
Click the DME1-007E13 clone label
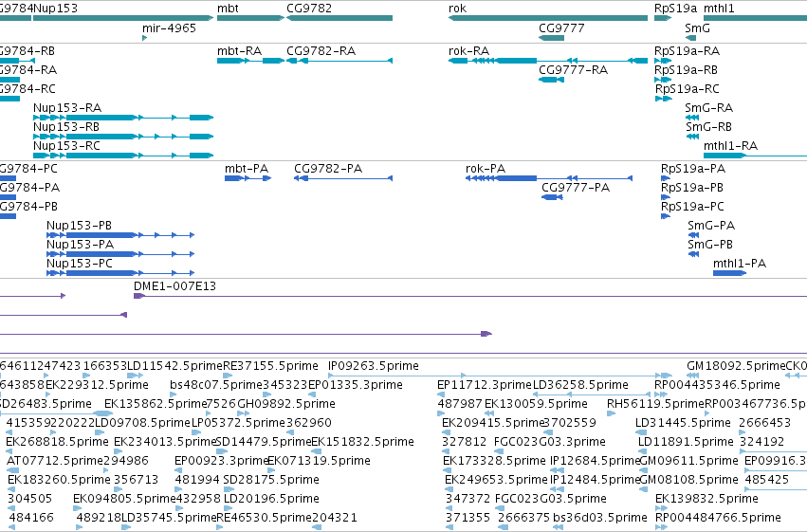[x=175, y=286]
